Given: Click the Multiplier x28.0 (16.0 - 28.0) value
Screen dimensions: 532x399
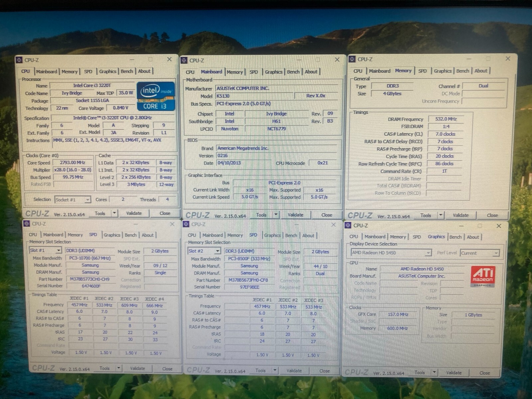Looking at the screenshot, I should [x=72, y=170].
